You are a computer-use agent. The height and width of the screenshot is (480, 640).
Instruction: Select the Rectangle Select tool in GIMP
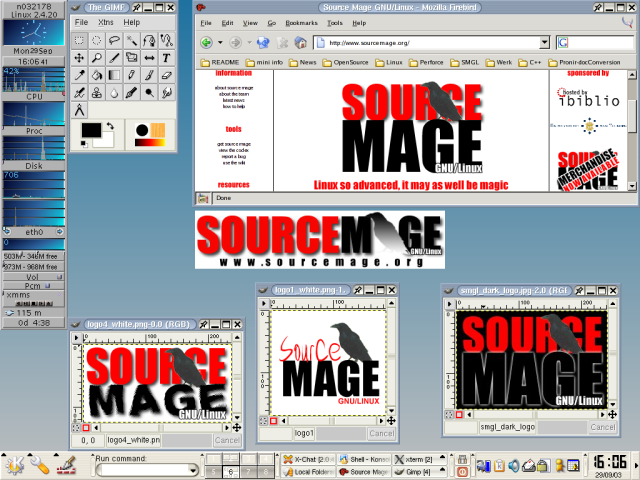80,41
